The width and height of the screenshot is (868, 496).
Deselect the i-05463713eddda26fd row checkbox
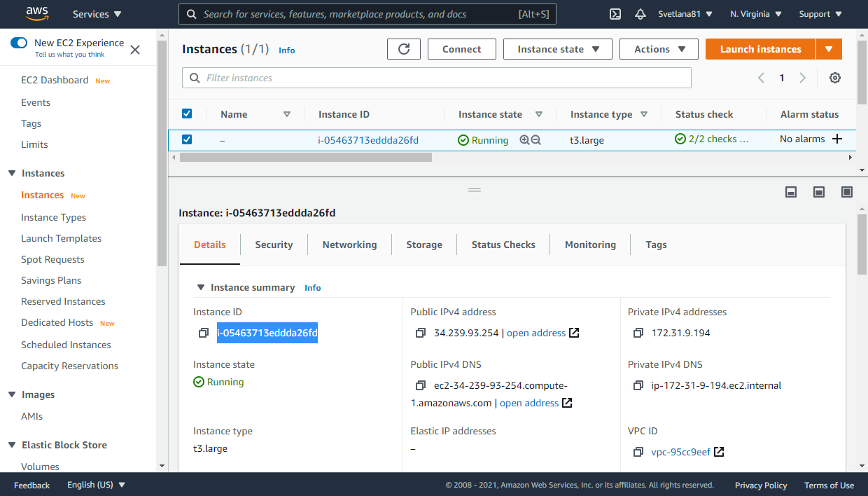187,139
